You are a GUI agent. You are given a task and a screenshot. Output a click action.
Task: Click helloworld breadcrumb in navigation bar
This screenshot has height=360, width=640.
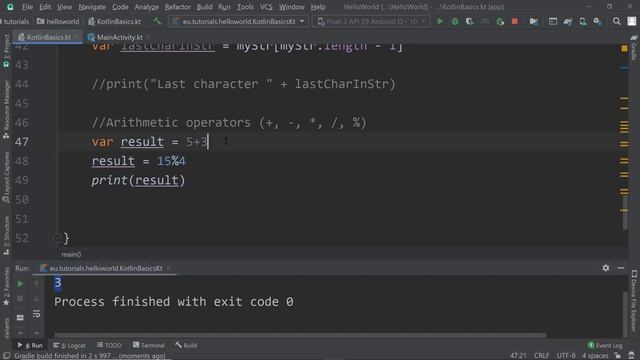coord(58,21)
